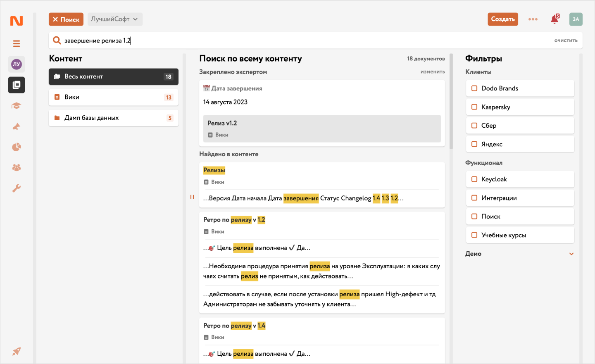Enable the Dodo Brands client filter
Screen dimensions: 595x364
pos(474,88)
